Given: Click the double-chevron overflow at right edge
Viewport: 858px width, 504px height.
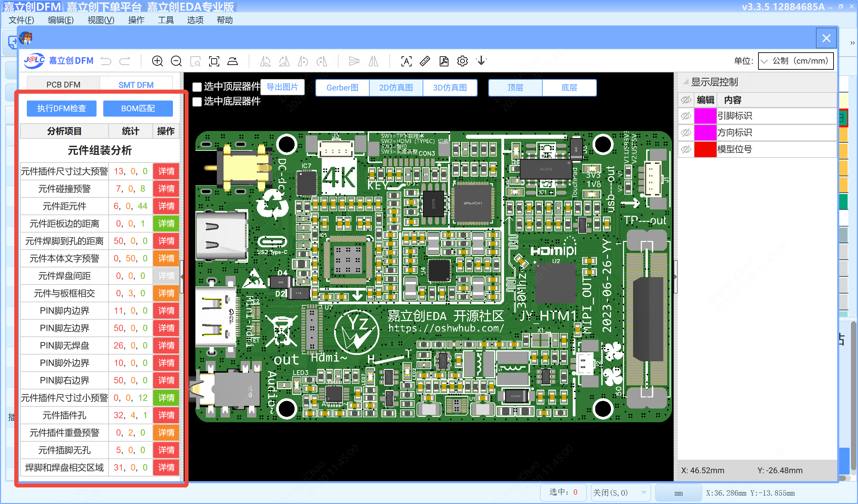Looking at the screenshot, I should [x=852, y=43].
